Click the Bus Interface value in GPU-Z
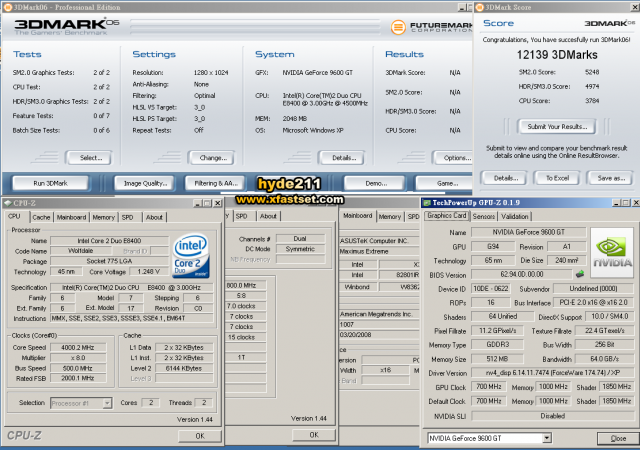Screen dimensions: 640x450 (593, 303)
